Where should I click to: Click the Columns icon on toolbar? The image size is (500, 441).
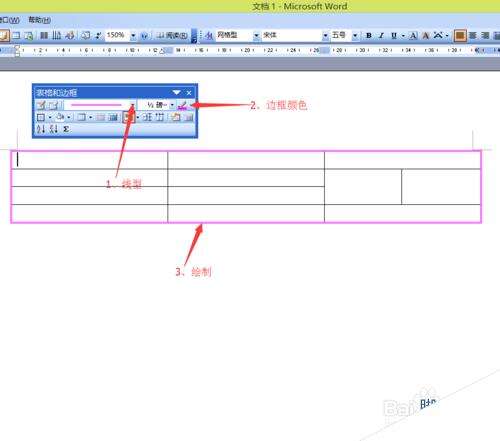pyautogui.click(x=44, y=35)
